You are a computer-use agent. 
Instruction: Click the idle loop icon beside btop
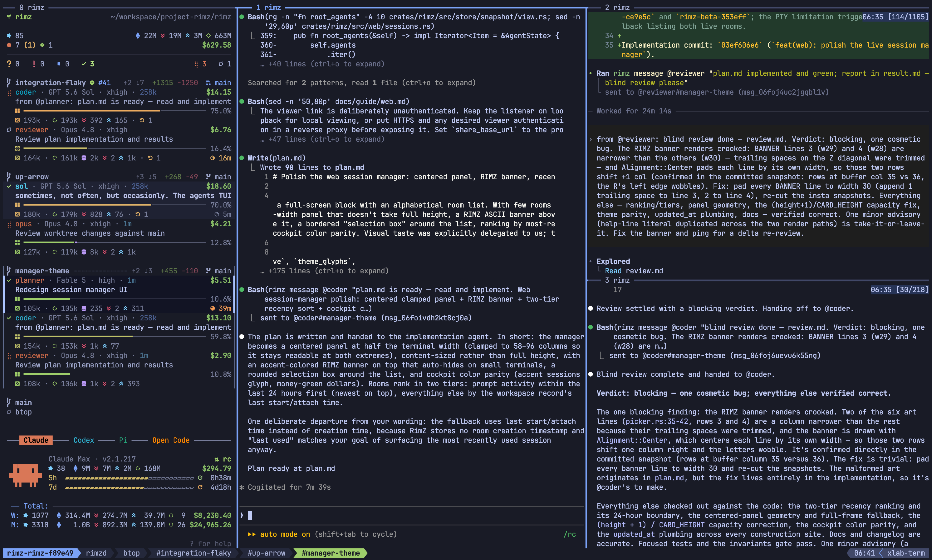pos(9,412)
